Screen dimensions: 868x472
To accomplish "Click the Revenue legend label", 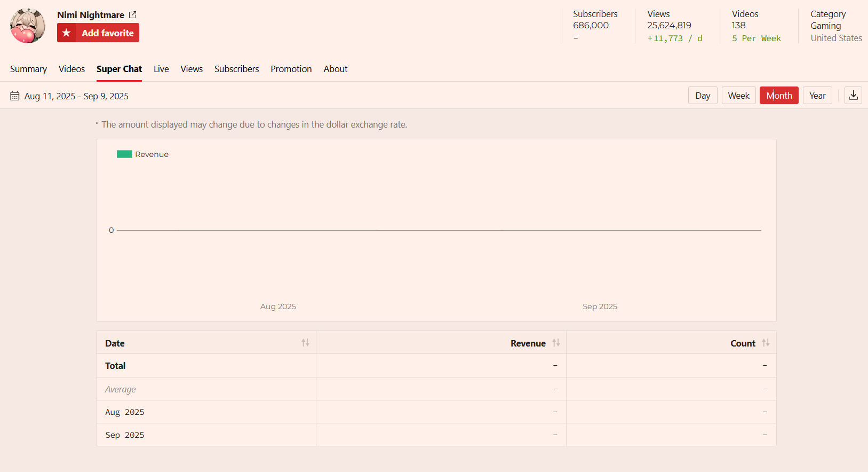I will click(x=152, y=154).
